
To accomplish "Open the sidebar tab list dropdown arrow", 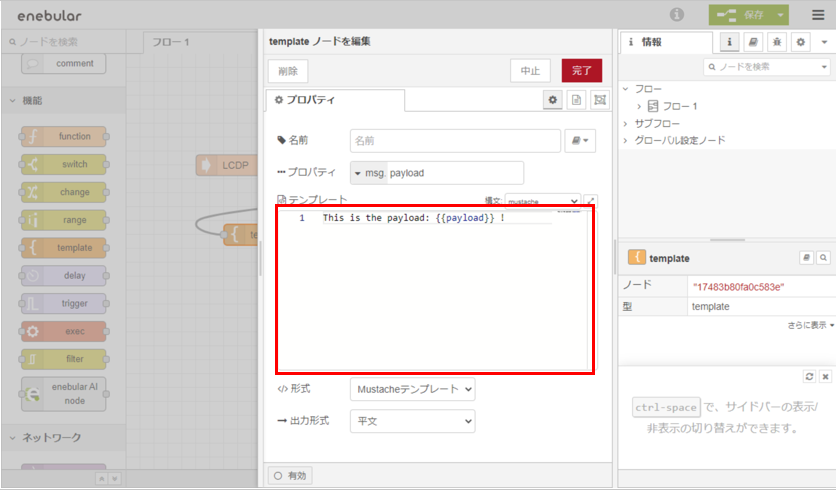I will pos(824,42).
